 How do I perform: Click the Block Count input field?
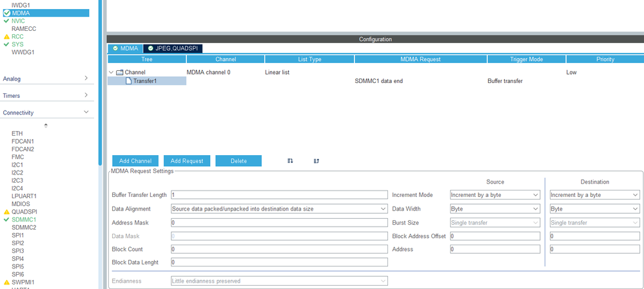[279, 249]
